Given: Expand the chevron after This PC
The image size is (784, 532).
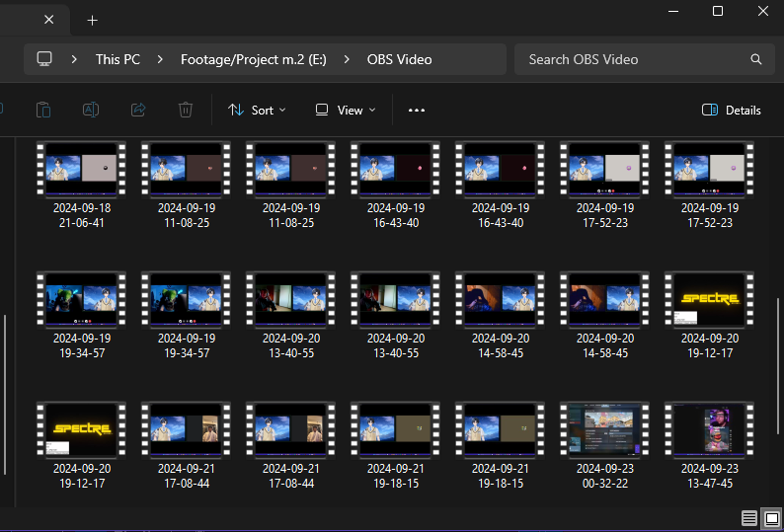Looking at the screenshot, I should coord(160,59).
